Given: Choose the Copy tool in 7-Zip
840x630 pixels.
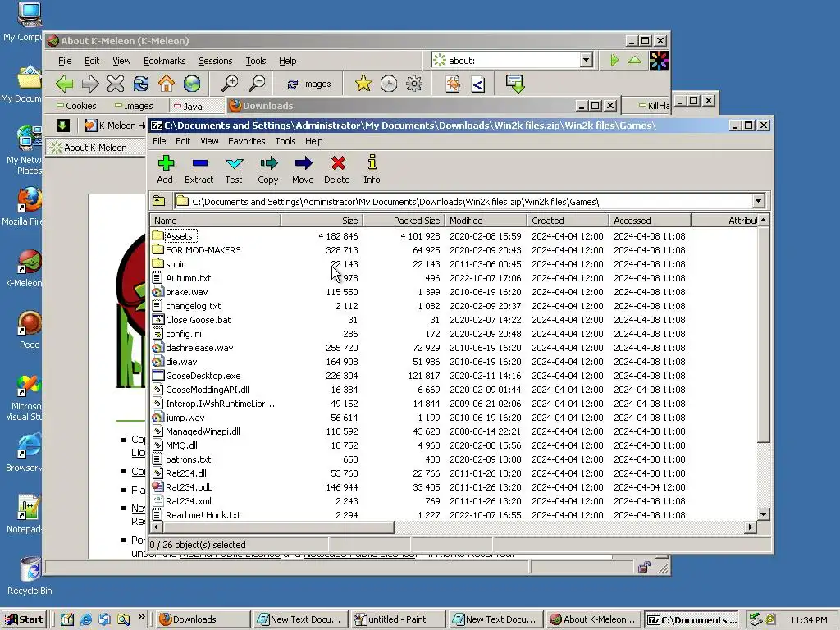Looking at the screenshot, I should pyautogui.click(x=268, y=169).
